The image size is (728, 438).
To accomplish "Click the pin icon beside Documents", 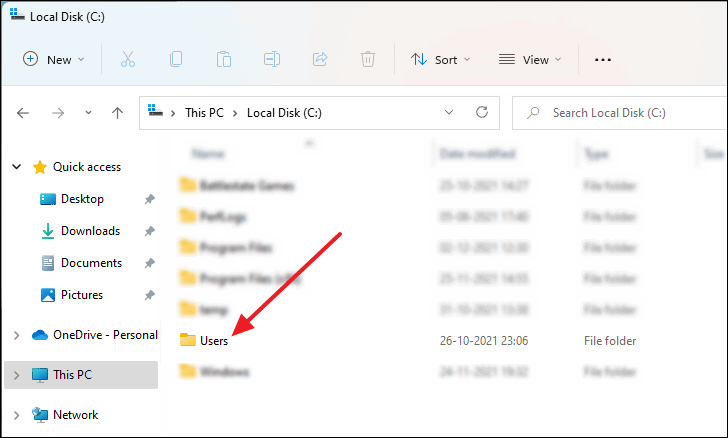I will pyautogui.click(x=150, y=263).
